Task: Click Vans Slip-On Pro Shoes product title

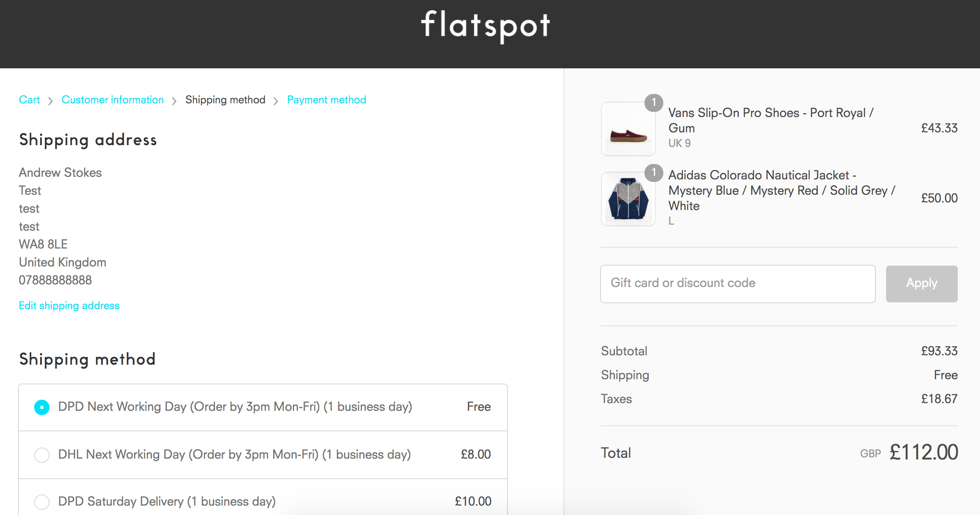Action: click(771, 120)
